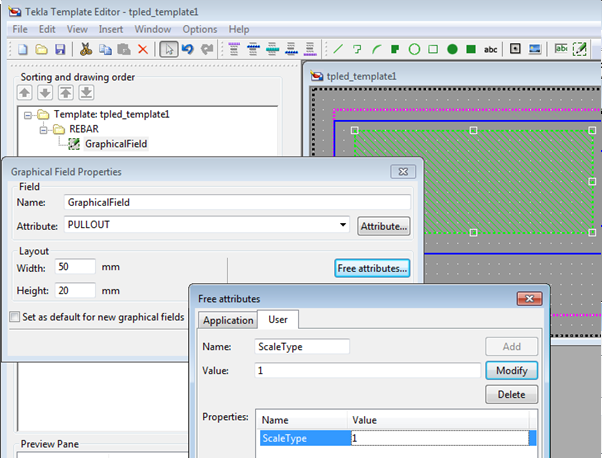Viewport: 602px width, 458px height.
Task: Click the Free attributes... button
Action: click(372, 268)
